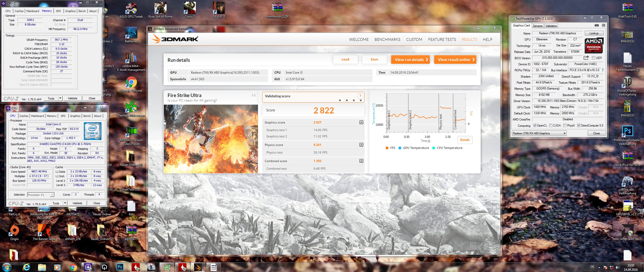
Task: Switch to the CPU-Z taskbar icon
Action: (x=88, y=267)
